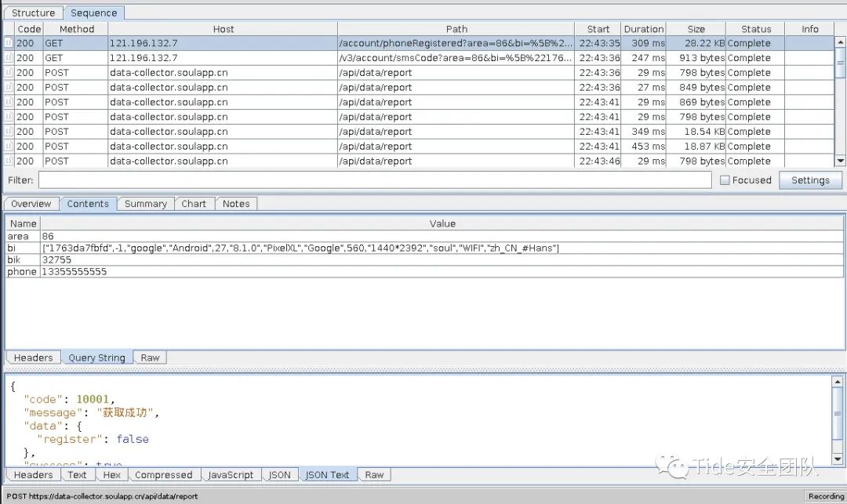Switch to the Structure tab
847x504 pixels.
click(33, 13)
